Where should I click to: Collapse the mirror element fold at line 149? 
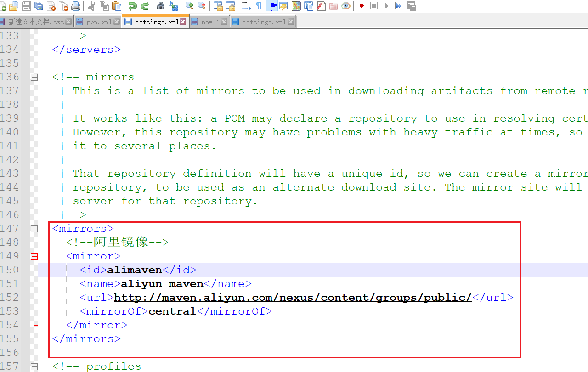coord(34,256)
